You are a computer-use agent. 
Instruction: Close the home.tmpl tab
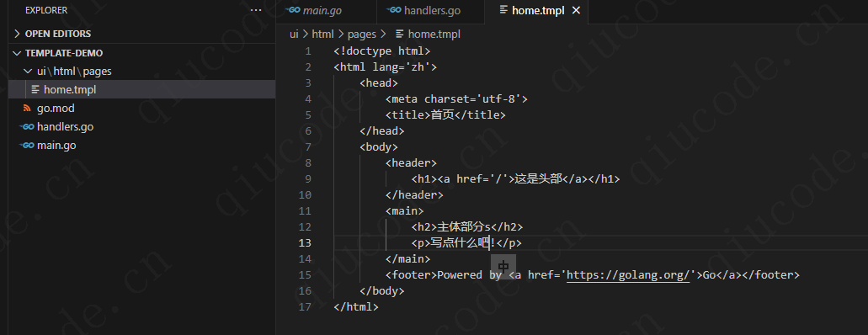point(576,10)
